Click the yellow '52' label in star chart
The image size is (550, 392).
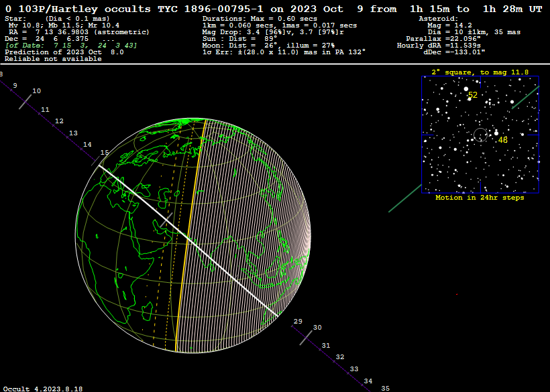tap(473, 95)
